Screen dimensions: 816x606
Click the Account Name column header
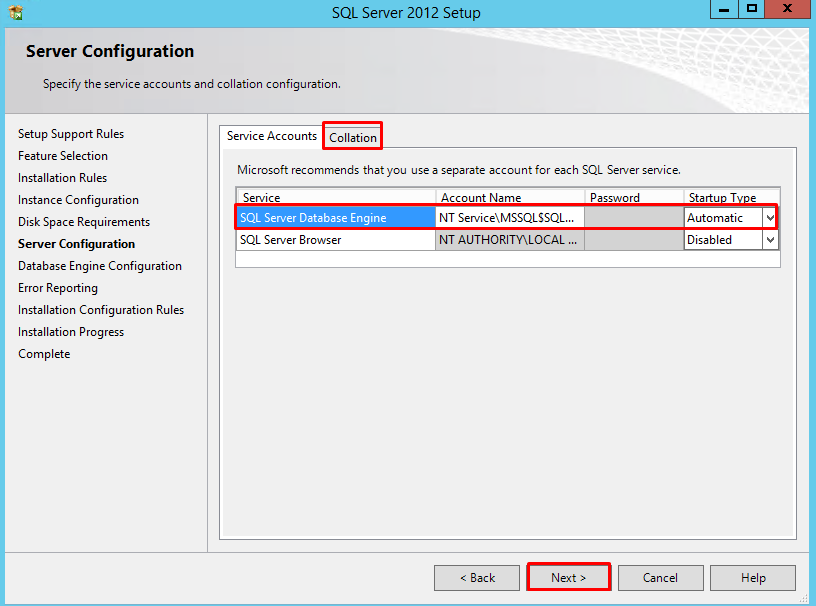510,197
